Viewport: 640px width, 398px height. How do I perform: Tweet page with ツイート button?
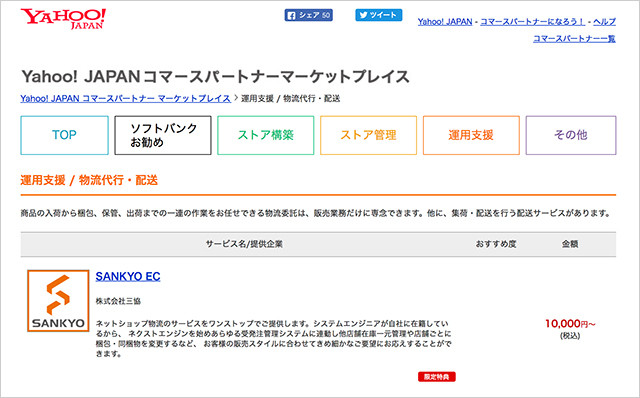378,15
